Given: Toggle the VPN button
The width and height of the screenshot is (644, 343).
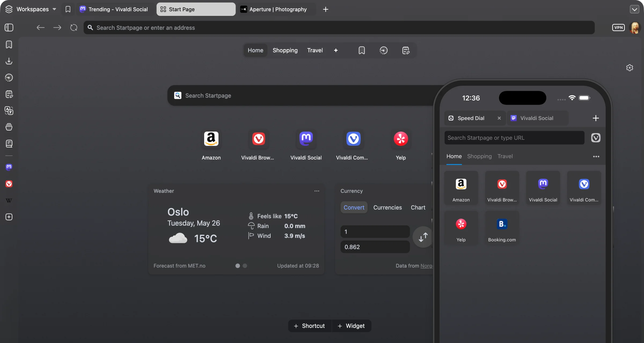Looking at the screenshot, I should [618, 27].
